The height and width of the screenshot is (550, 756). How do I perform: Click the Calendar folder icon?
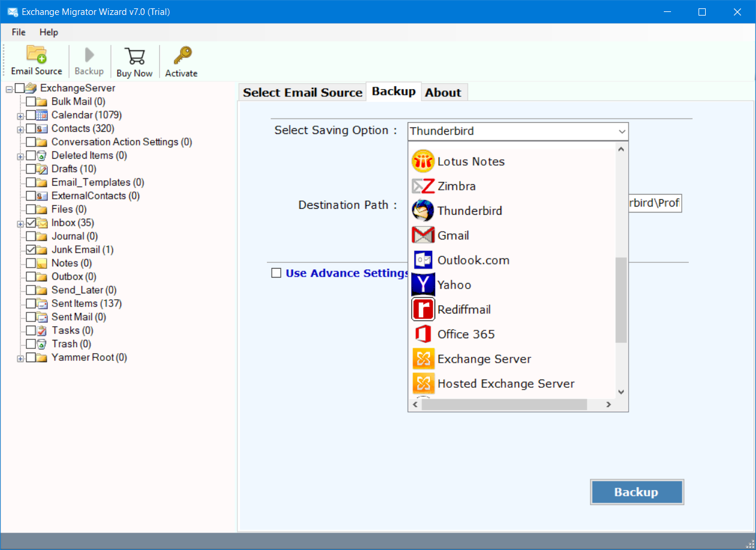[x=42, y=115]
